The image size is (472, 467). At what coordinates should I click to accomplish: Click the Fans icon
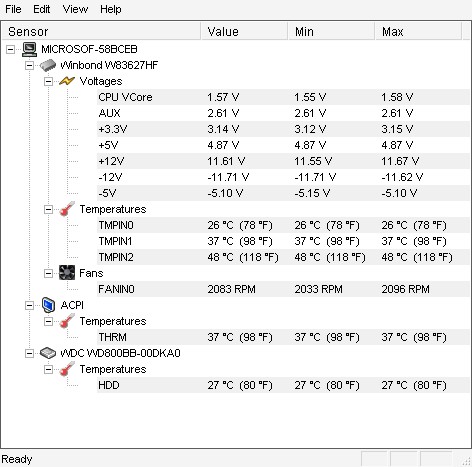click(x=67, y=273)
